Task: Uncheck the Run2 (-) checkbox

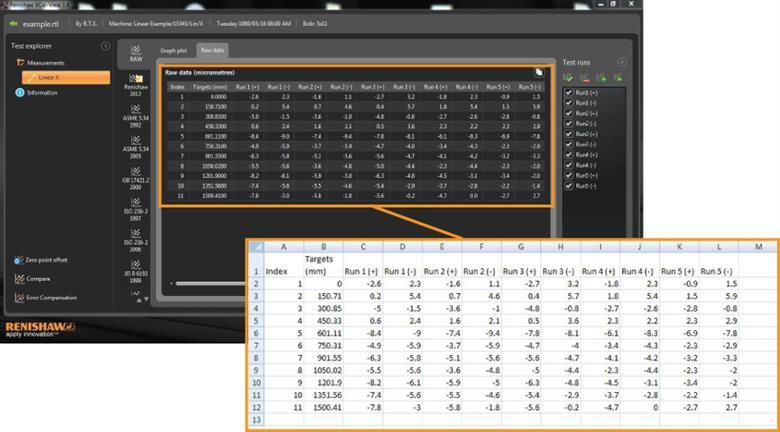Action: click(569, 124)
